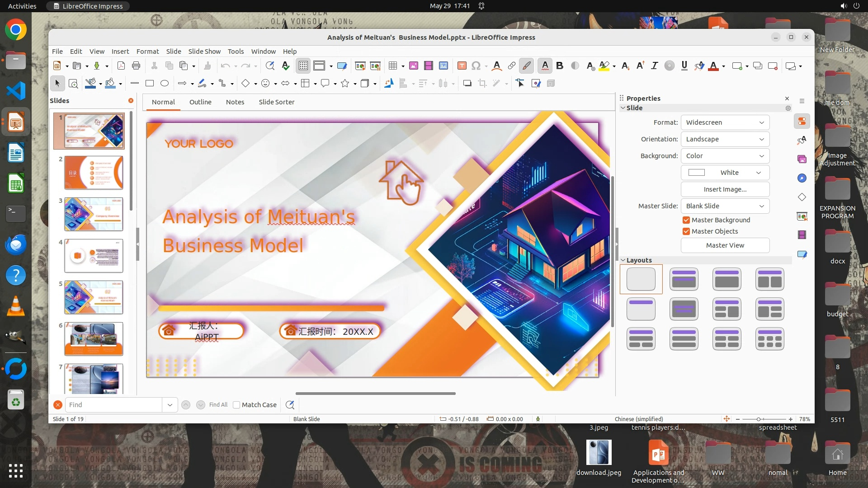
Task: Click the Master View button
Action: tap(725, 245)
